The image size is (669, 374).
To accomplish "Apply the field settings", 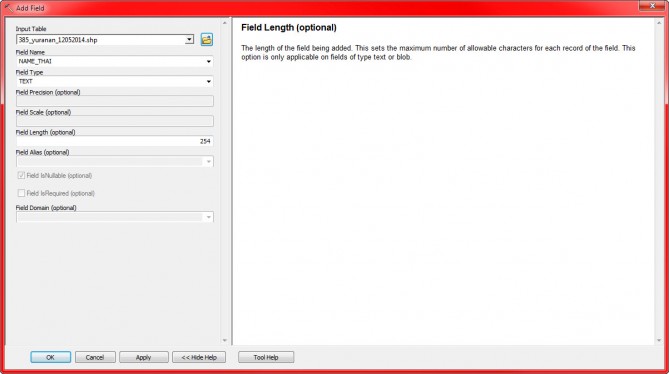I will 143,357.
